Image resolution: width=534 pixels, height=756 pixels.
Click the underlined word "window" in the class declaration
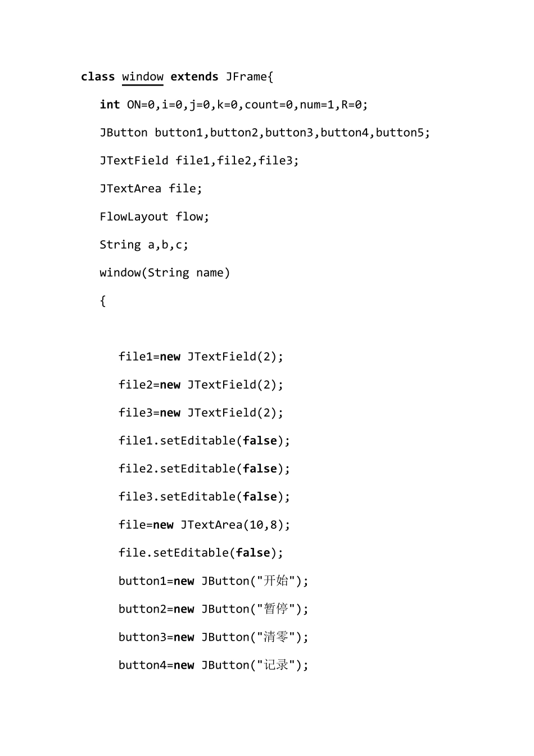(x=143, y=77)
